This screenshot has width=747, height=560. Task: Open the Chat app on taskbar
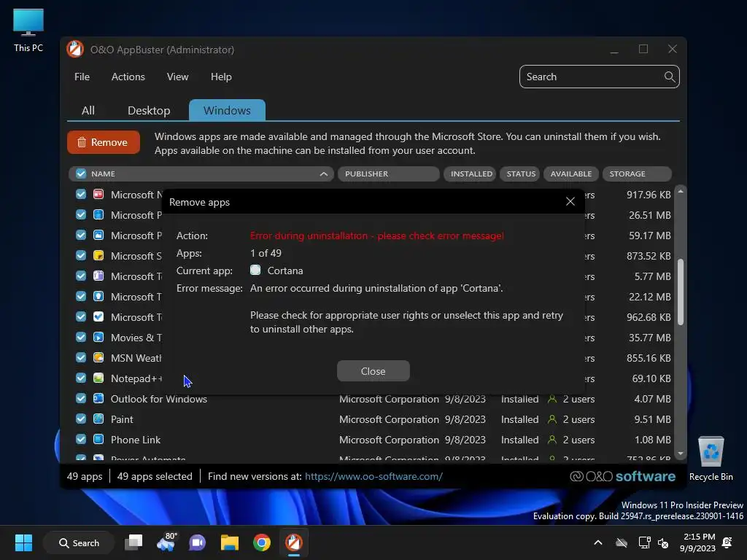click(x=197, y=542)
